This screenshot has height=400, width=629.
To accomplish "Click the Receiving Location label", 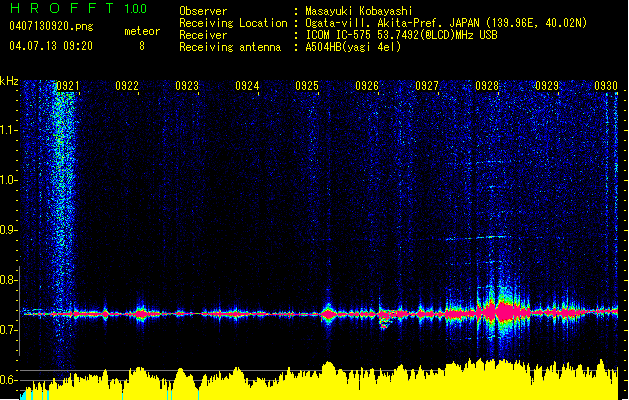I will (233, 23).
